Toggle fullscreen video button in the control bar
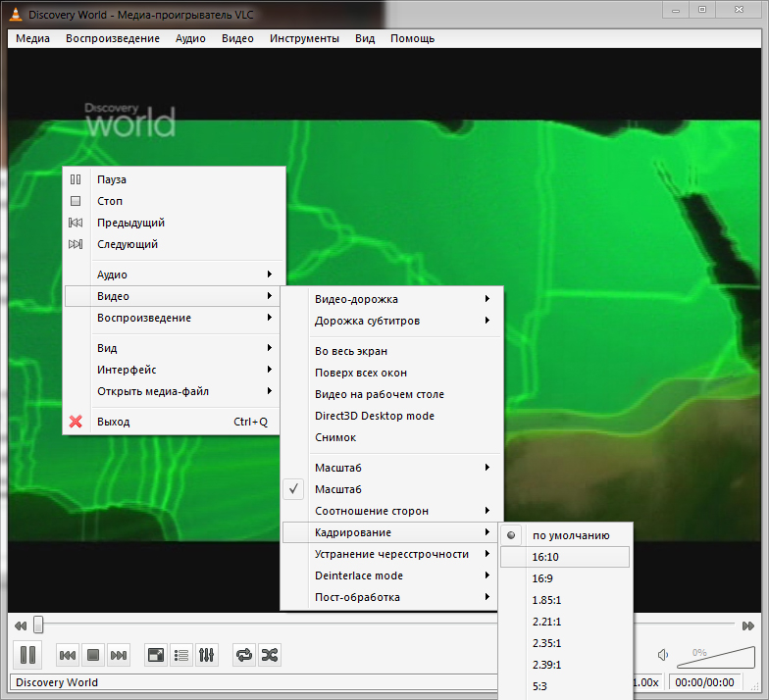The image size is (769, 700). point(156,655)
